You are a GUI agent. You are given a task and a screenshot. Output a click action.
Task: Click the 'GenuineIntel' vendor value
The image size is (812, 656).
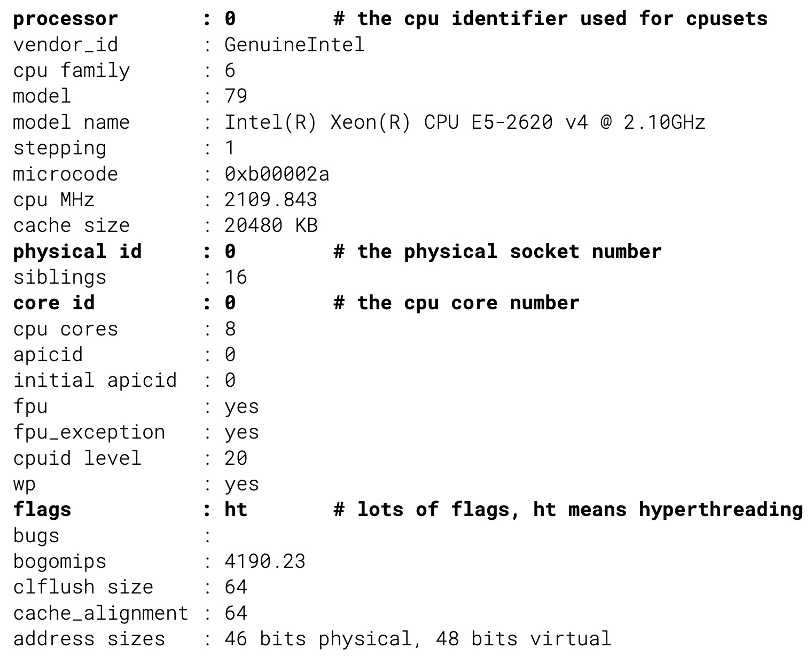point(294,45)
